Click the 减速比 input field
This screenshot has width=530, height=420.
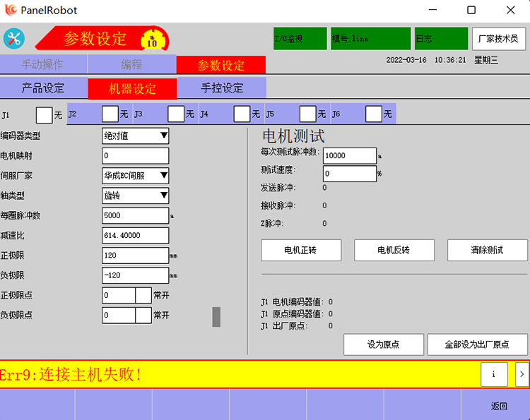pos(136,235)
